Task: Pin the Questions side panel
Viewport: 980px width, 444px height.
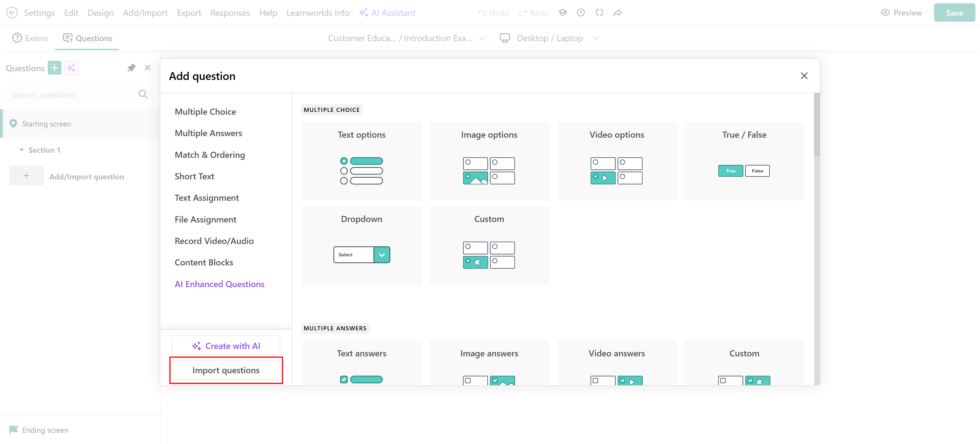Action: [131, 68]
